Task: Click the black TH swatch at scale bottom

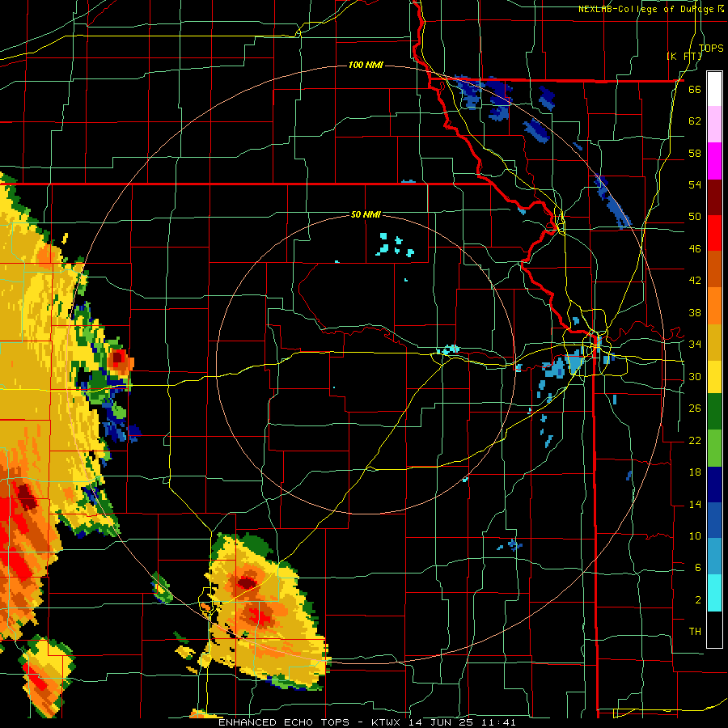Action: [x=714, y=629]
